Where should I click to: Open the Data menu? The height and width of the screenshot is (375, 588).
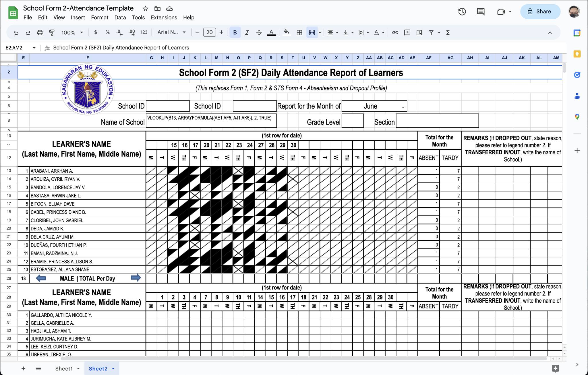pyautogui.click(x=120, y=18)
